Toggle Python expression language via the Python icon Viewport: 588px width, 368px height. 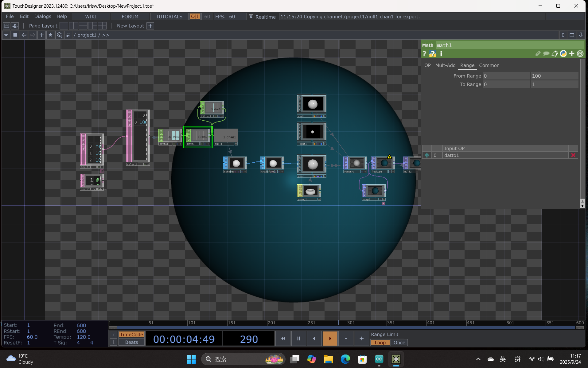pos(563,53)
